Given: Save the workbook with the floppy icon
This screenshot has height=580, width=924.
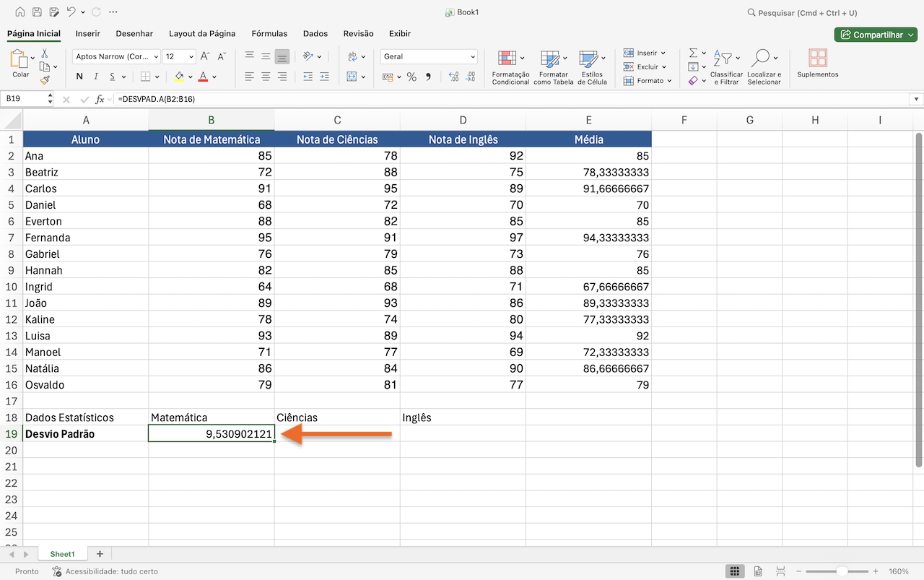Looking at the screenshot, I should [37, 12].
